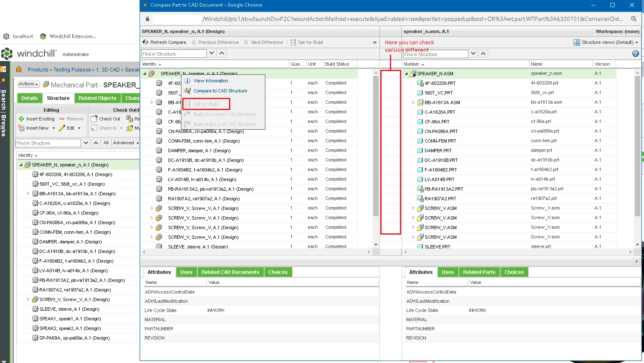Open Actions dropdown menu
The width and height of the screenshot is (644, 363).
pos(29,84)
